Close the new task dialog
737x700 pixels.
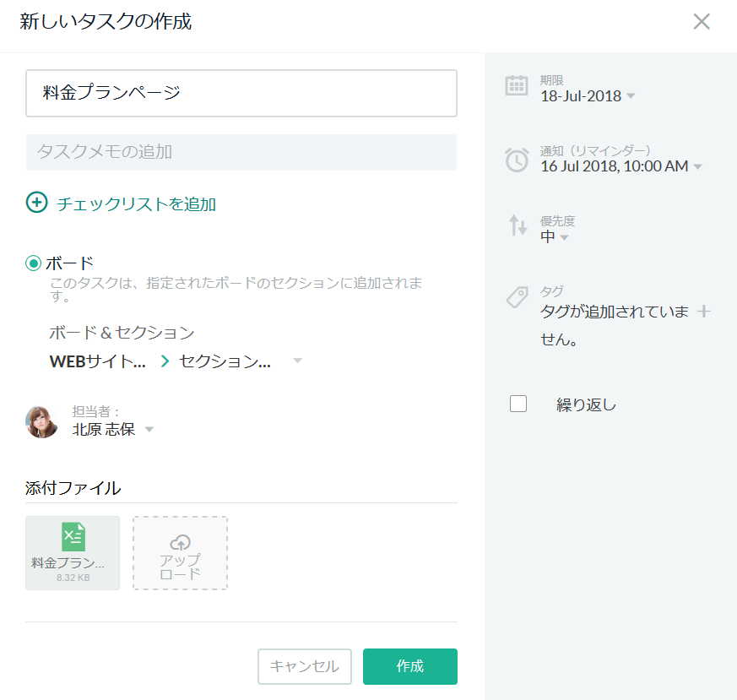point(701,22)
